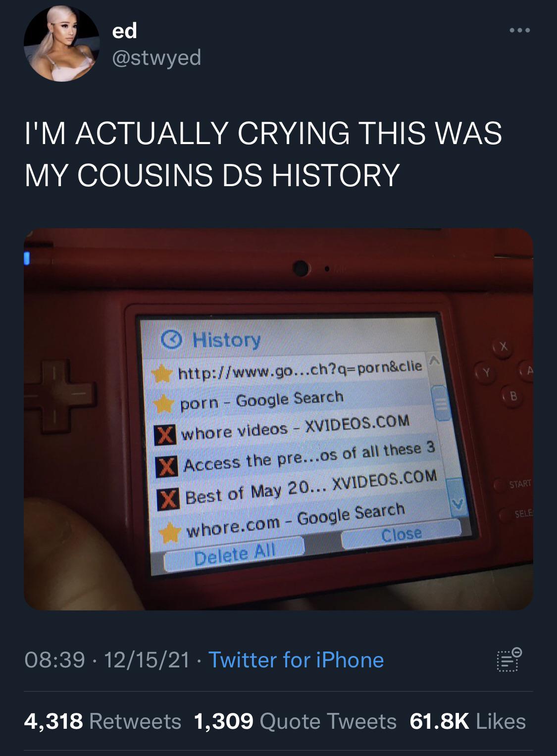Open the three-dot more options menu
This screenshot has height=756, width=557.
519,31
